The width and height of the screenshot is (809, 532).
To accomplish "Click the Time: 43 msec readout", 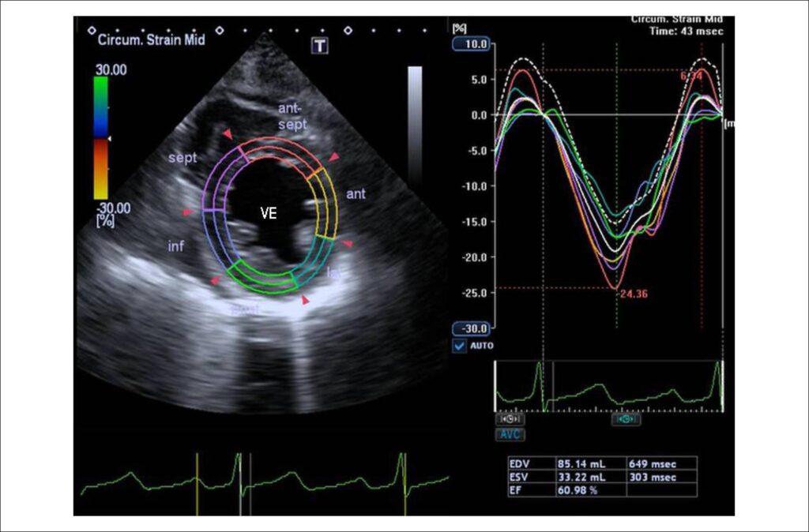I will click(x=687, y=31).
